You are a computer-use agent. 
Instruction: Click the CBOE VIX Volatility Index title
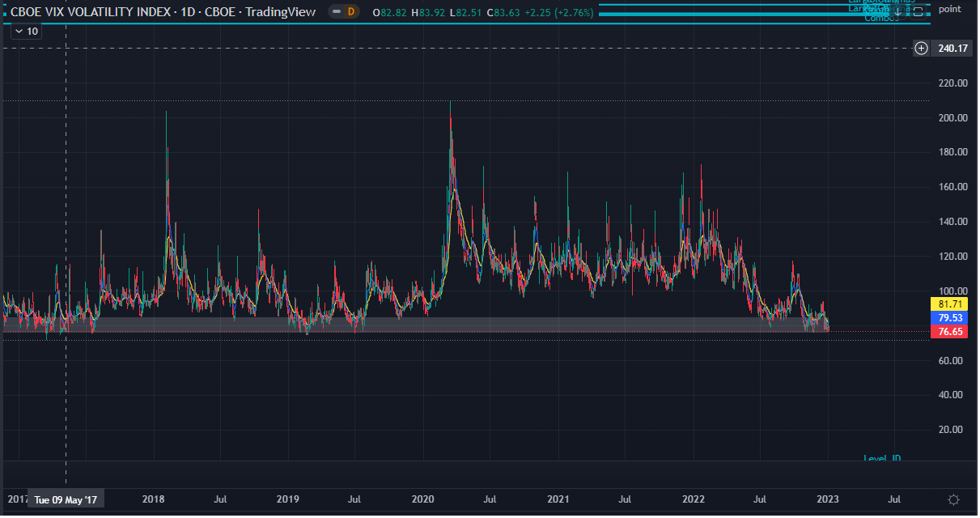163,12
